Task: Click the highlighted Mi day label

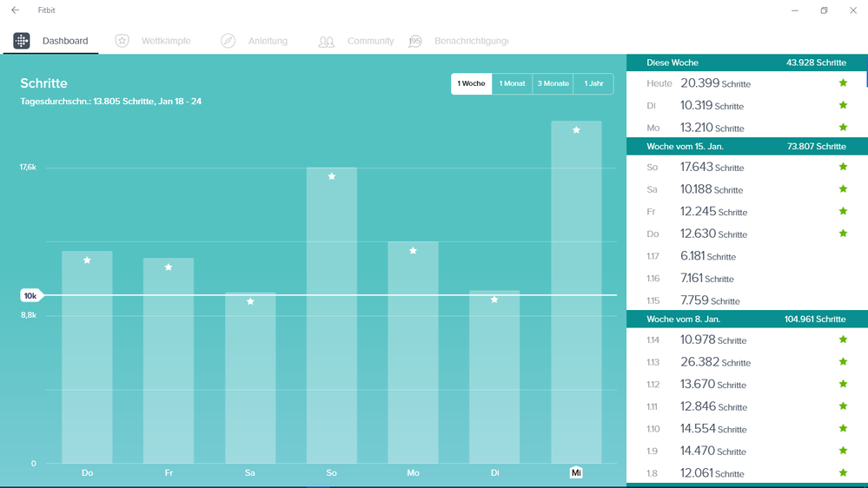Action: pyautogui.click(x=576, y=472)
